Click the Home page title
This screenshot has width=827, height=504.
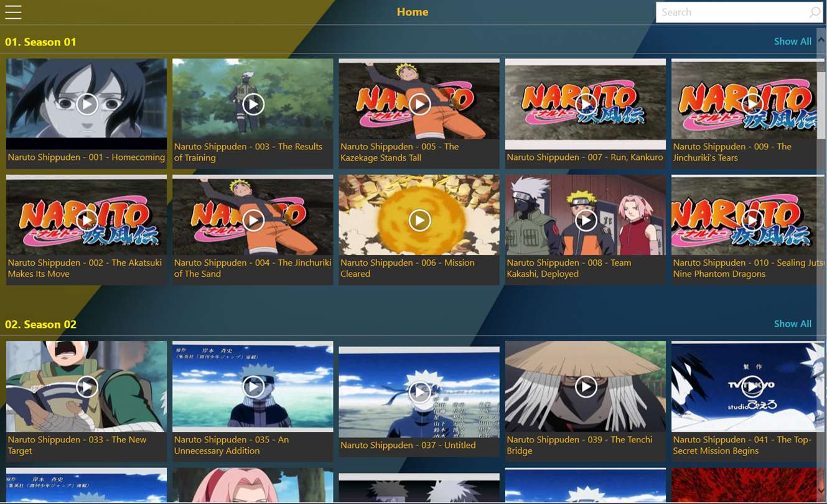(x=413, y=12)
